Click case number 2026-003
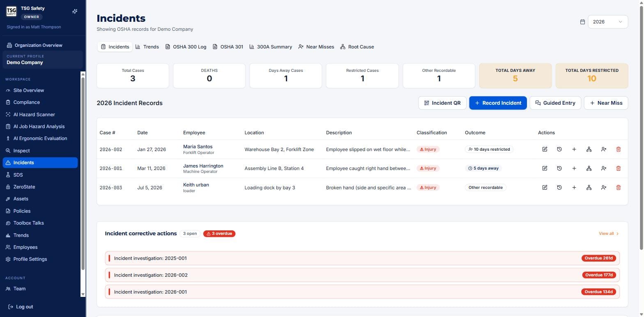Screen dimensions: 644x317 coord(111,188)
